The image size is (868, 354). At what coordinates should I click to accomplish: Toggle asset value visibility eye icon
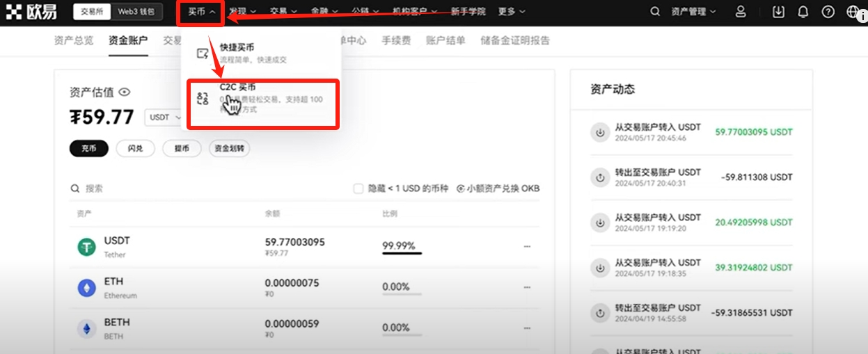pos(125,92)
